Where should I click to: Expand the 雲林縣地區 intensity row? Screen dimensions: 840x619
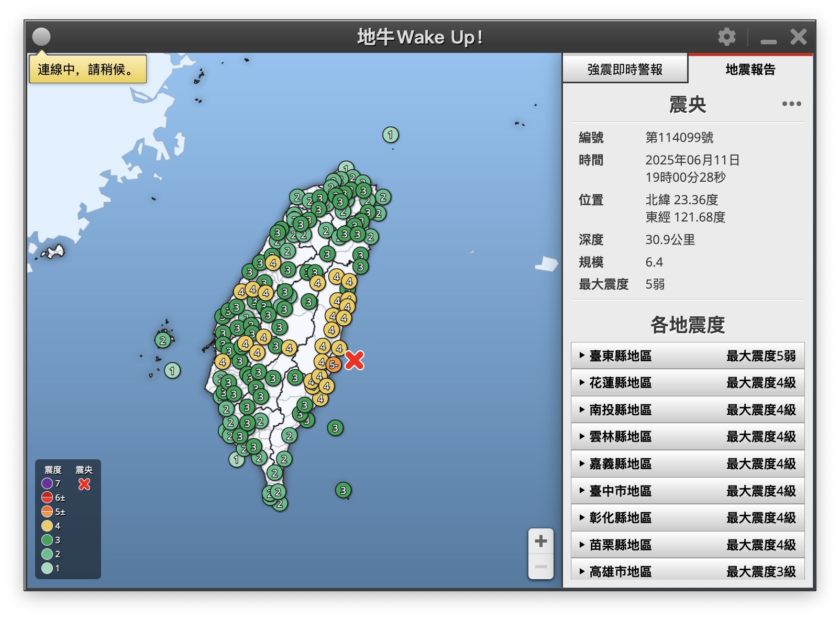688,437
